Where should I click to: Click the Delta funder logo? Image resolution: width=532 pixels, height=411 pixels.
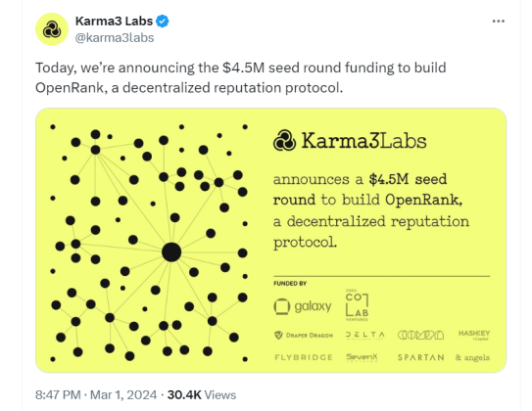point(365,335)
